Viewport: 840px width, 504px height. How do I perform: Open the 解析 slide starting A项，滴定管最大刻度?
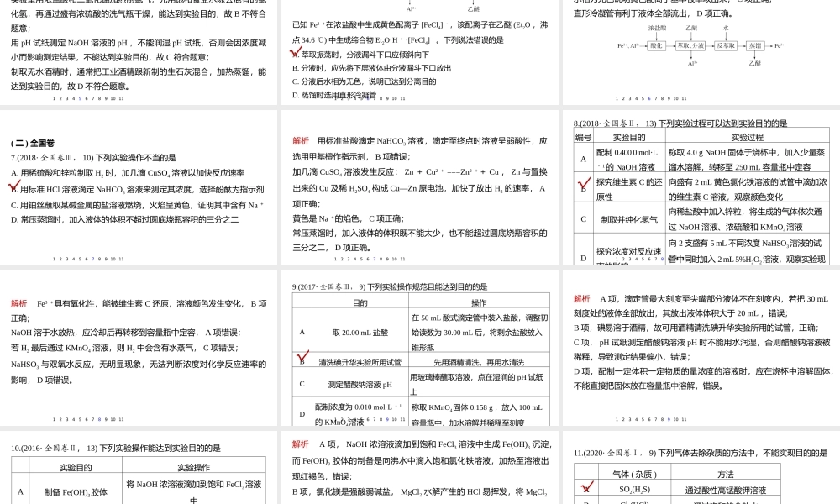[701, 348]
